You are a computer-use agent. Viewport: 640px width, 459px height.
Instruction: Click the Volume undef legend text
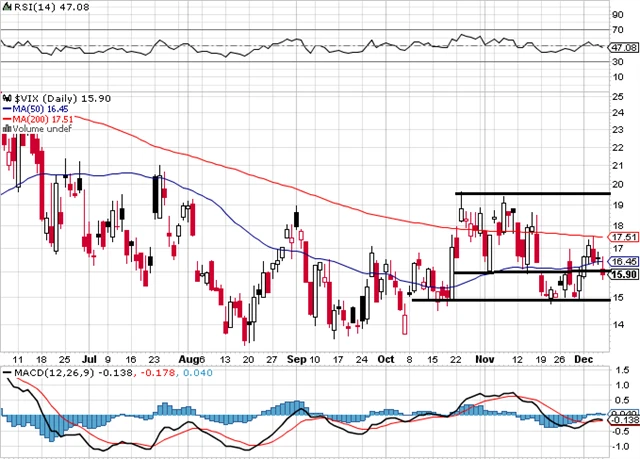38,127
